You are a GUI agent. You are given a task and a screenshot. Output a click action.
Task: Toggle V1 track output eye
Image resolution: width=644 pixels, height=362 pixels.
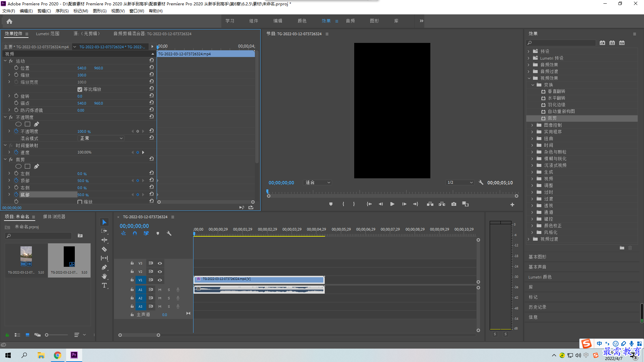tap(160, 280)
